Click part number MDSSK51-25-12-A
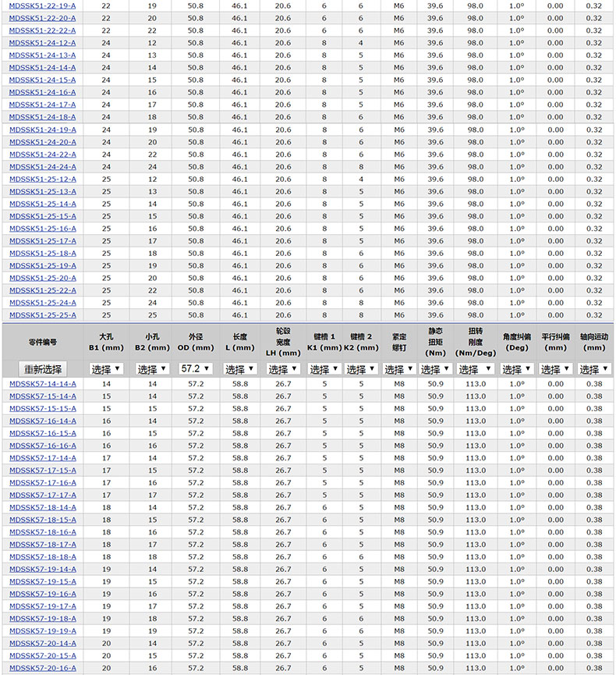The height and width of the screenshot is (675, 616). click(43, 179)
